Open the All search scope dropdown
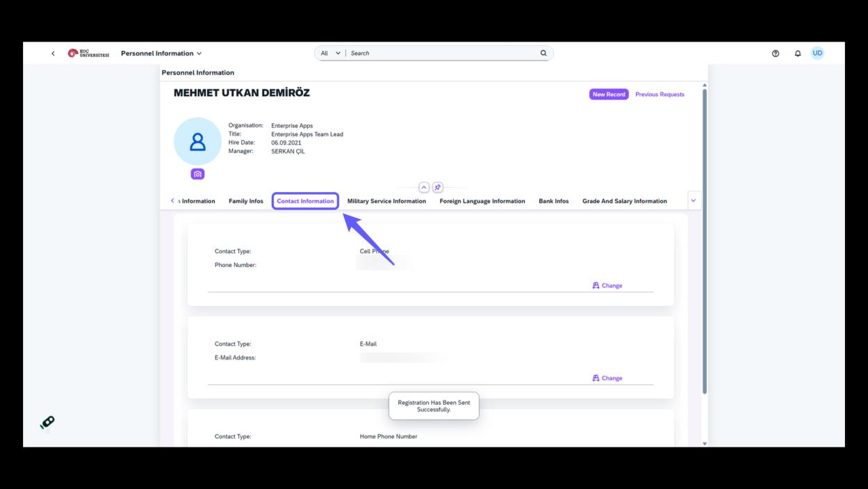The image size is (868, 489). point(330,54)
